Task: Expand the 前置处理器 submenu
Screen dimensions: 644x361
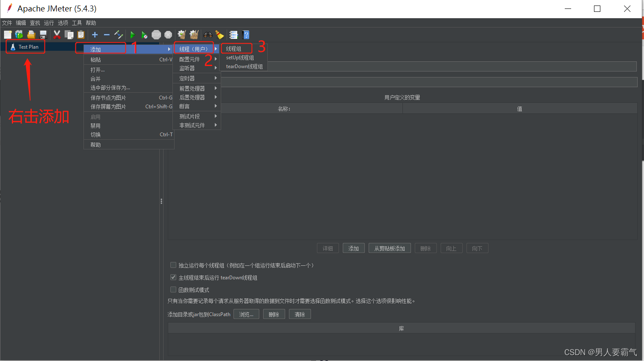Action: (x=197, y=88)
